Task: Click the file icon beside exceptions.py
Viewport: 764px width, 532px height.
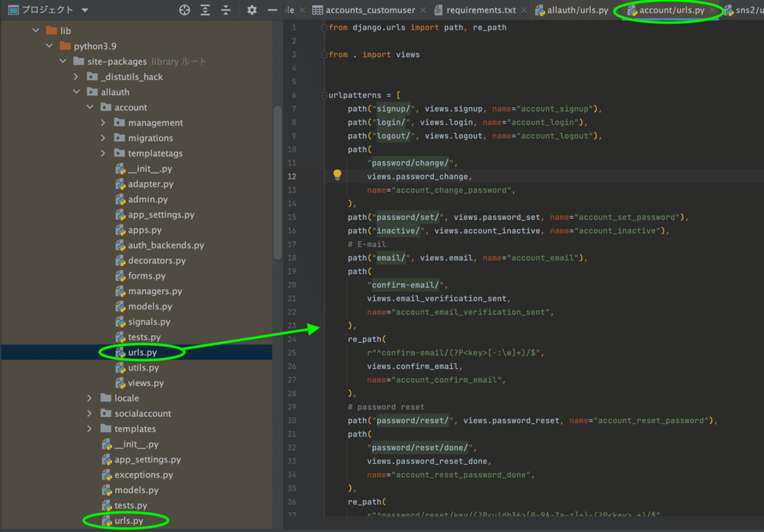Action: [x=107, y=475]
